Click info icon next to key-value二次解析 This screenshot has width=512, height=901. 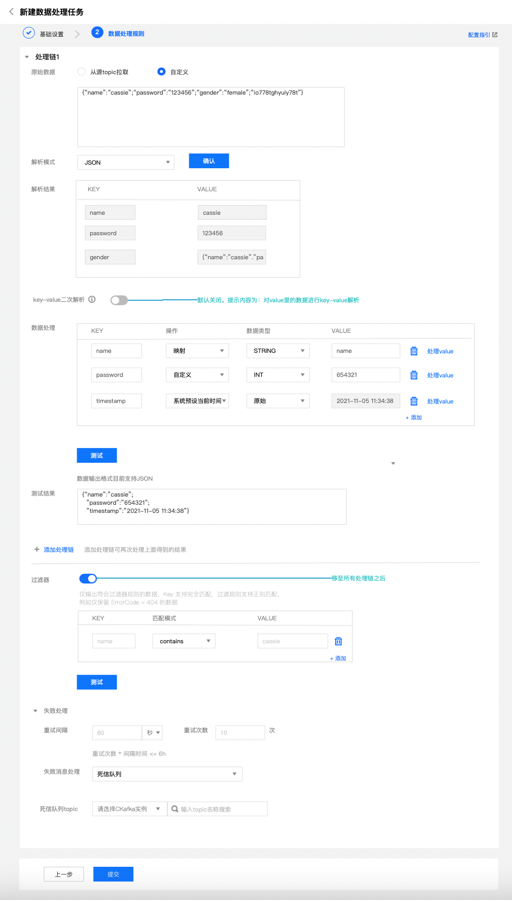point(92,300)
